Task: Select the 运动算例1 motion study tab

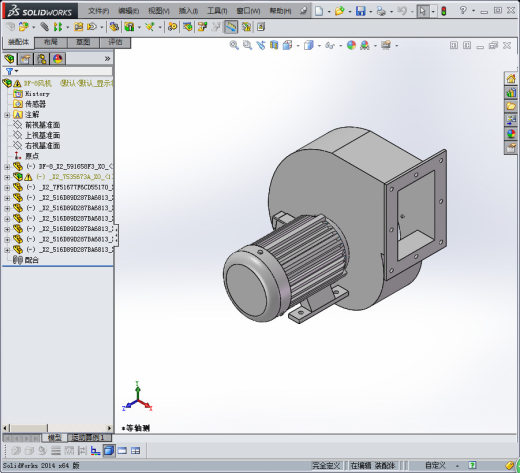Action: click(x=89, y=437)
